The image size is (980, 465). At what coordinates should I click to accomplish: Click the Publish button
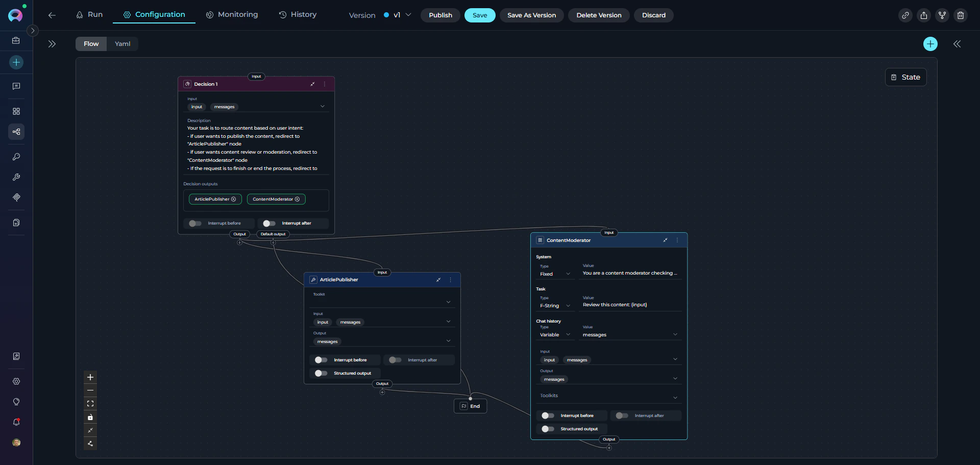pyautogui.click(x=439, y=15)
